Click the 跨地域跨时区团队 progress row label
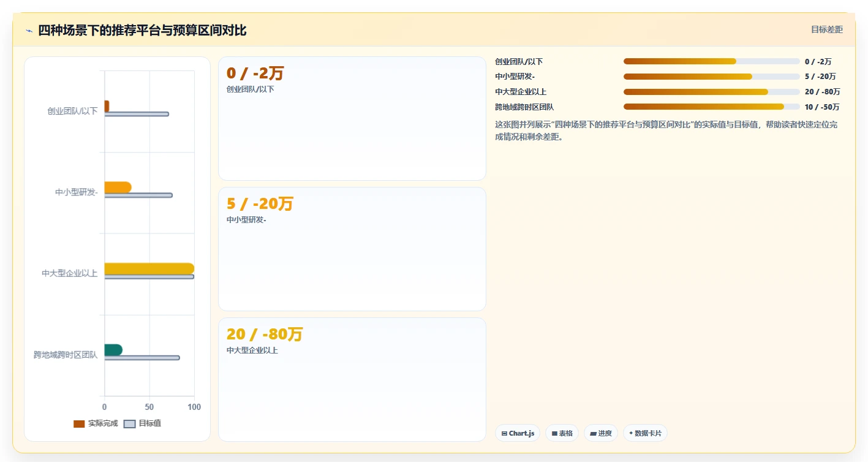The height and width of the screenshot is (462, 868). coord(524,107)
